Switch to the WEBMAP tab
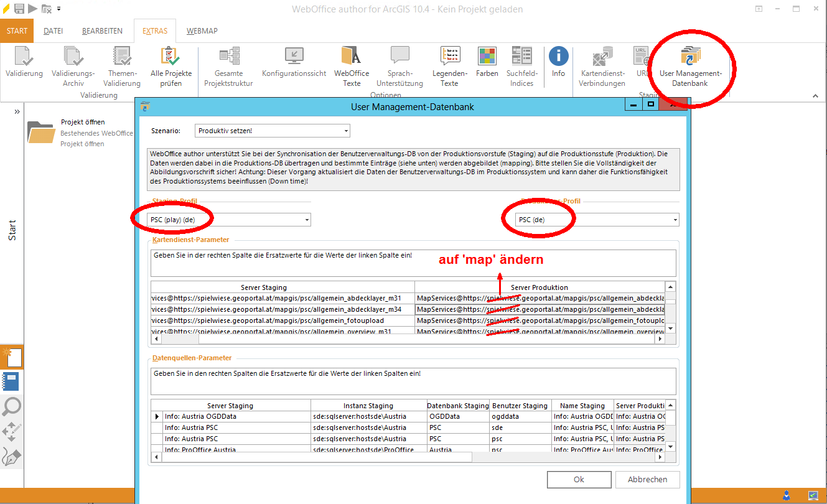Viewport: 827px width, 504px height. point(202,30)
